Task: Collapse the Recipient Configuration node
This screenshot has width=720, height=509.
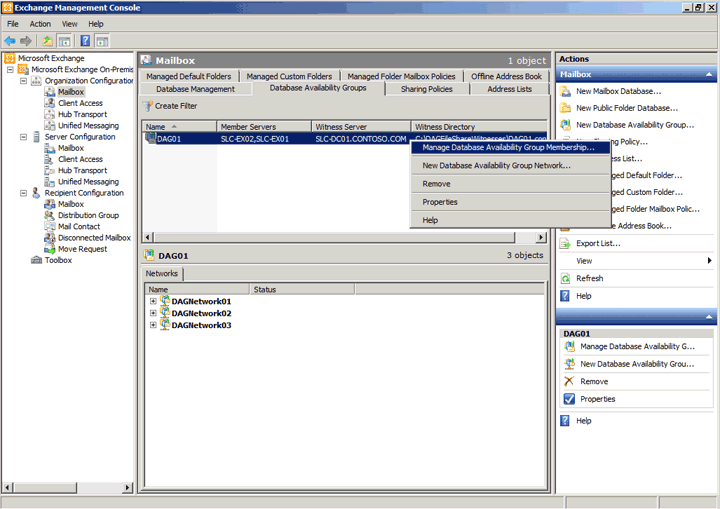Action: pos(23,193)
